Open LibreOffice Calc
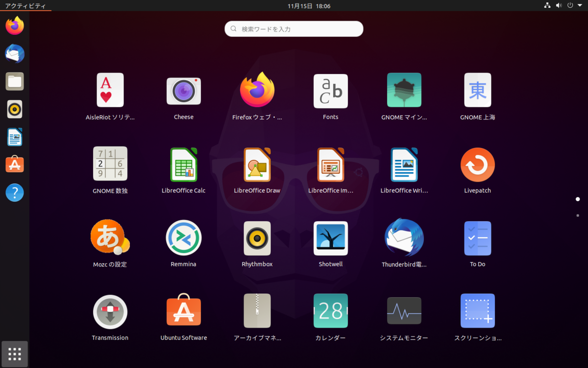588x368 pixels. pyautogui.click(x=184, y=164)
